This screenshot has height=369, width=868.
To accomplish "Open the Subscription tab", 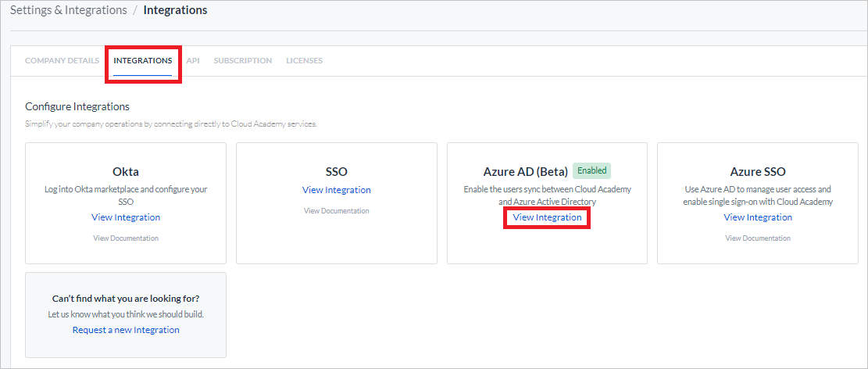I will pyautogui.click(x=243, y=60).
